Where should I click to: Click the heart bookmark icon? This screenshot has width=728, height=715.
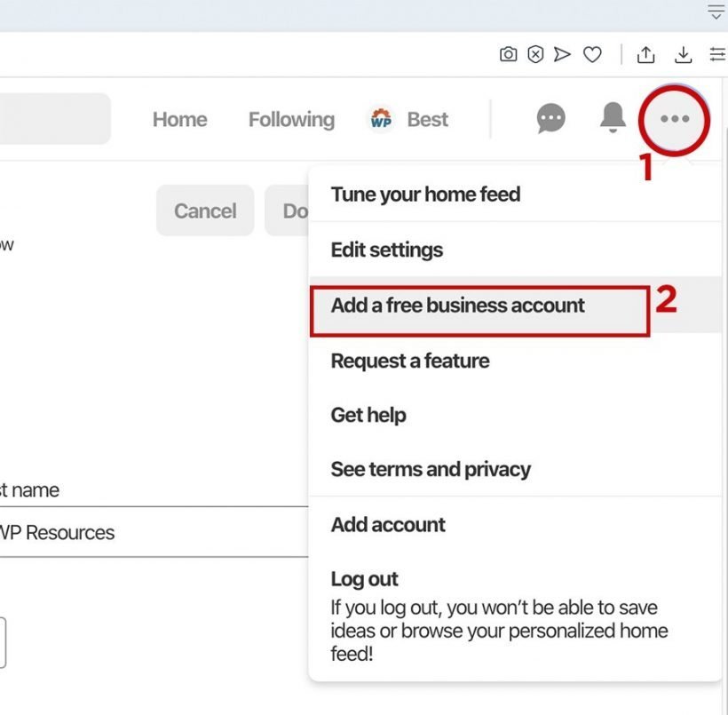592,54
